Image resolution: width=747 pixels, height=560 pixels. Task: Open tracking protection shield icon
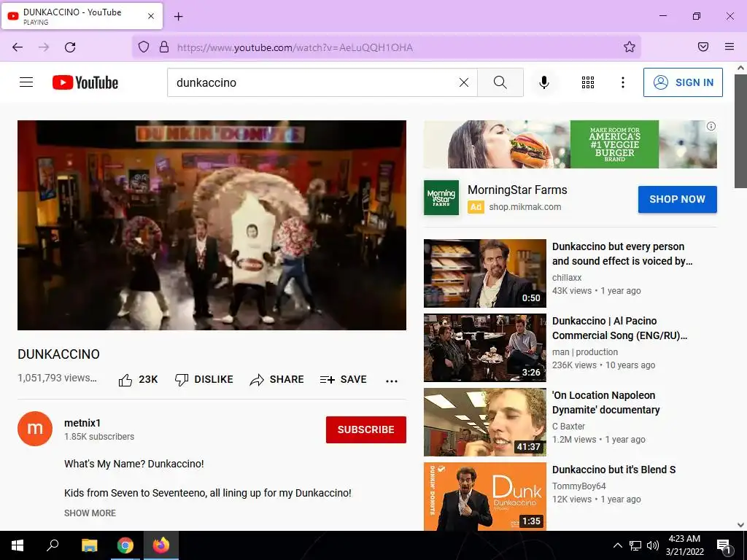point(144,47)
